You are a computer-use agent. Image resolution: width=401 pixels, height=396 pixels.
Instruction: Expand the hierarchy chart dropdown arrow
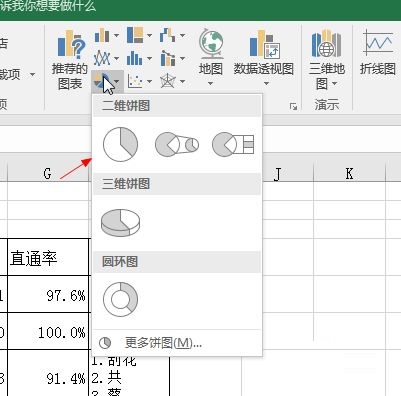149,35
